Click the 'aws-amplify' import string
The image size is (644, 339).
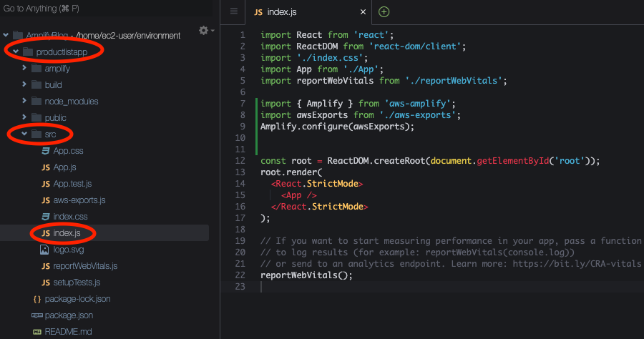tap(417, 104)
